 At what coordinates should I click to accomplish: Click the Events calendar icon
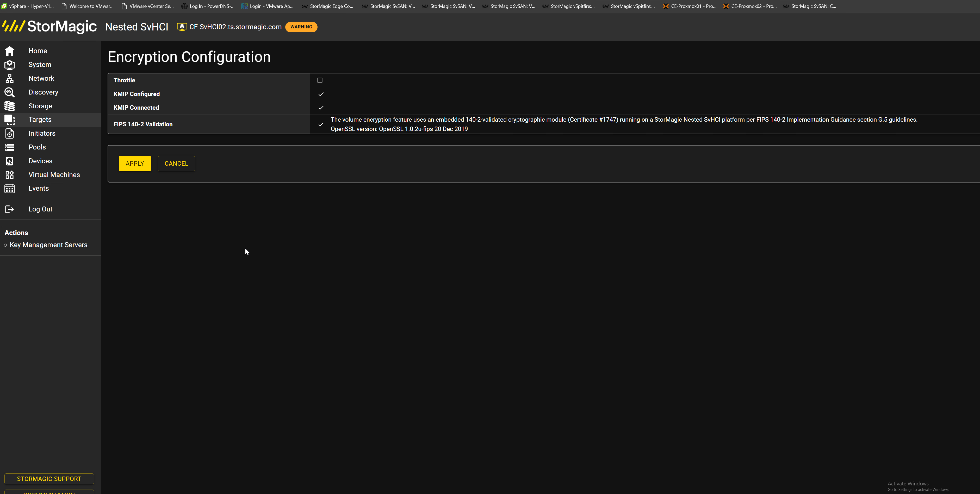click(10, 189)
